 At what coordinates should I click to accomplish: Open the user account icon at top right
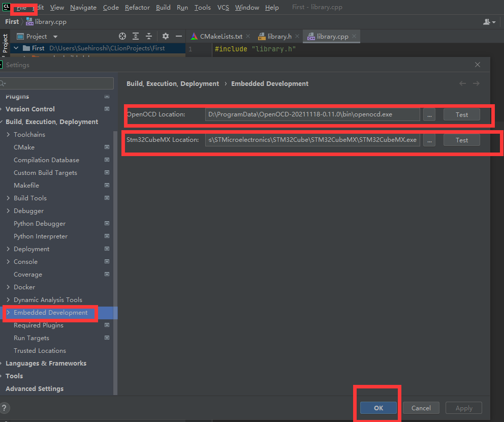[x=489, y=22]
